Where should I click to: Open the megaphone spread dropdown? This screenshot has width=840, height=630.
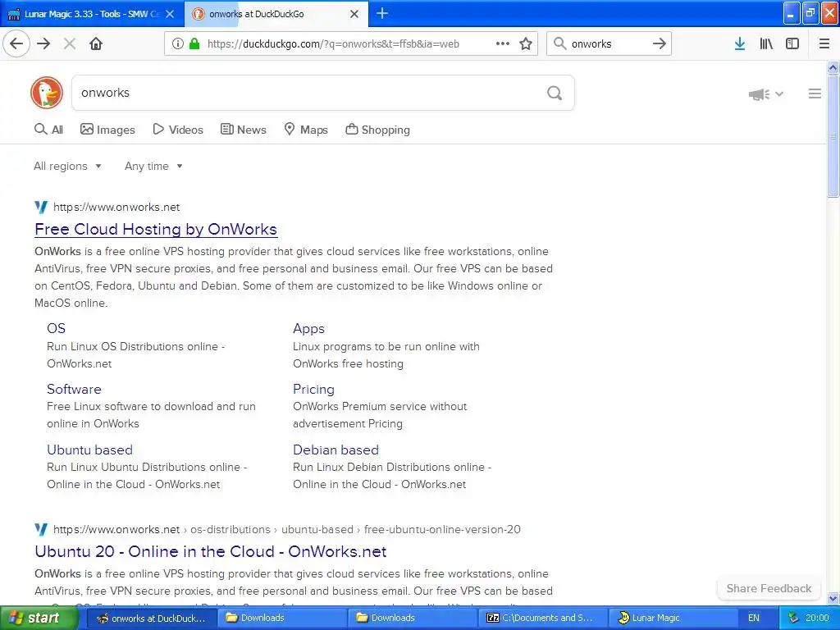click(x=766, y=94)
